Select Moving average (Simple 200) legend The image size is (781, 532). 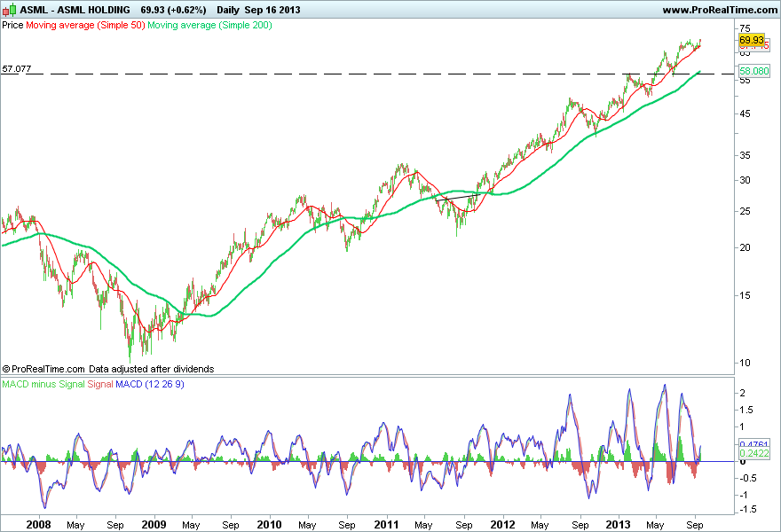[x=209, y=25]
